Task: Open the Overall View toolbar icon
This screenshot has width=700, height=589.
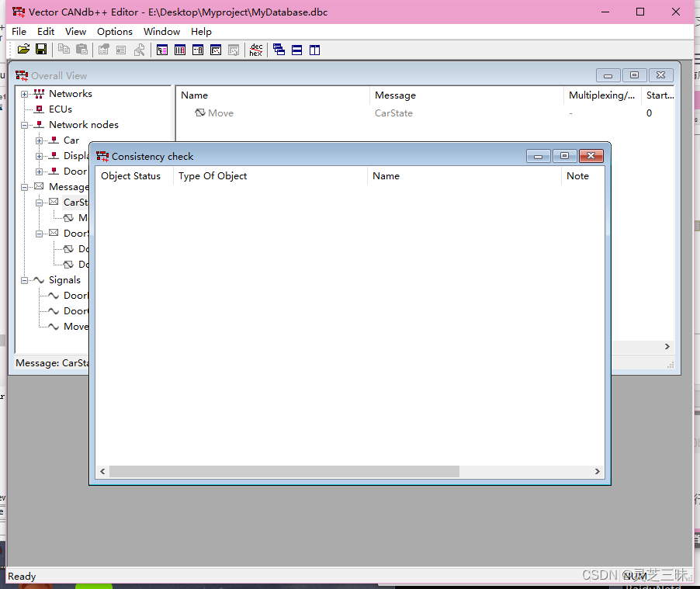Action: tap(162, 50)
